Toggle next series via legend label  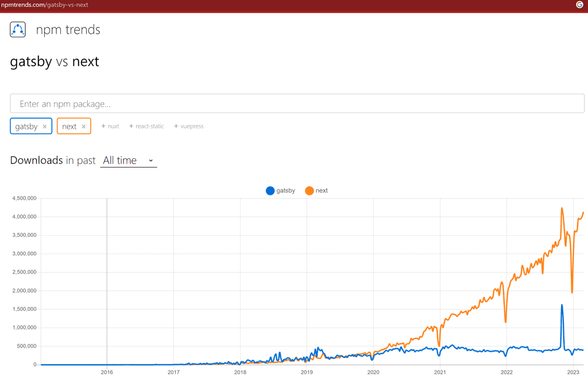[322, 190]
